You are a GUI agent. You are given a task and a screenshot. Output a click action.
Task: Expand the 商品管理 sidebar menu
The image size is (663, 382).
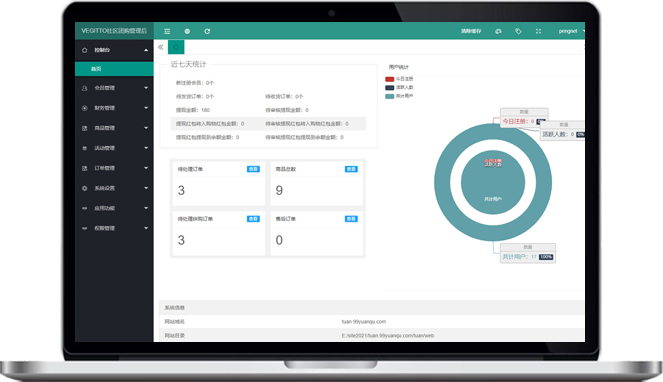point(114,128)
